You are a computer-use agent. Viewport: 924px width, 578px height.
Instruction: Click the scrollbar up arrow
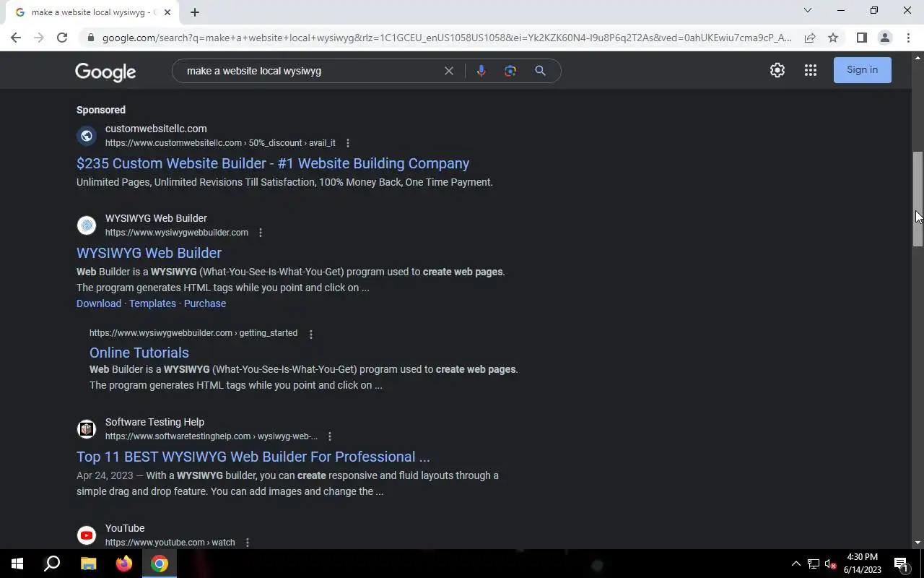point(918,57)
